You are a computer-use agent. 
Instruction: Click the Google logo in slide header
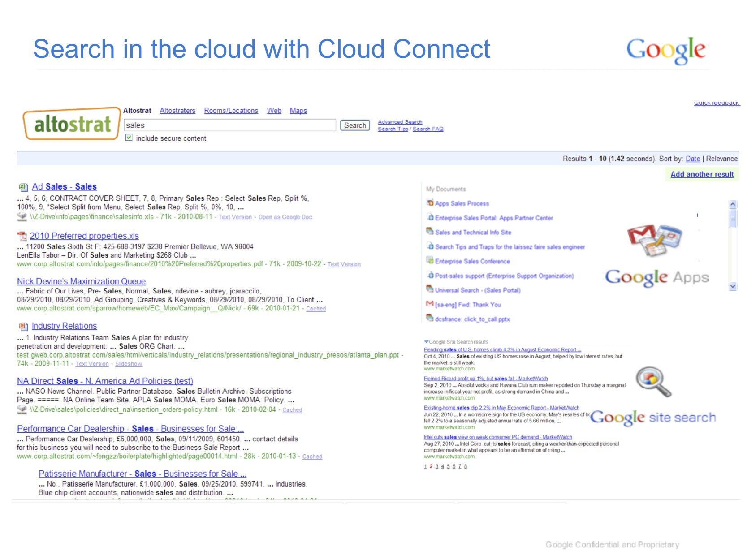pyautogui.click(x=666, y=51)
